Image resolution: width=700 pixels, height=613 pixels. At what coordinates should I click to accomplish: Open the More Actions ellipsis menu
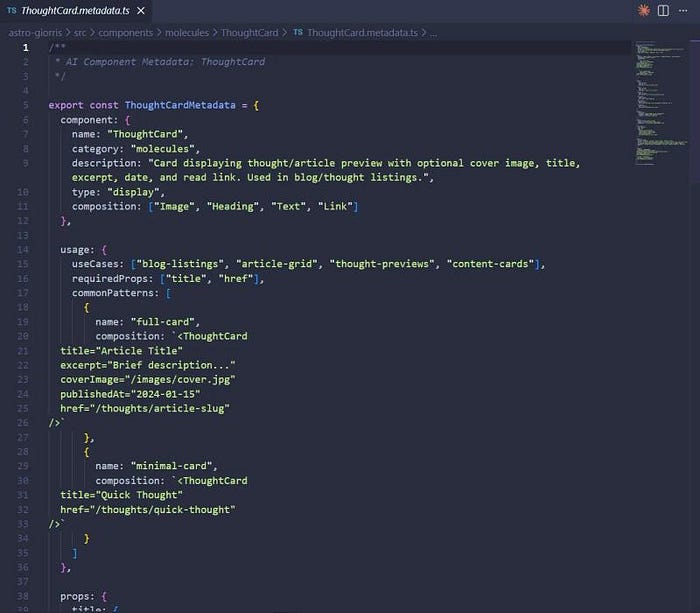click(x=683, y=10)
